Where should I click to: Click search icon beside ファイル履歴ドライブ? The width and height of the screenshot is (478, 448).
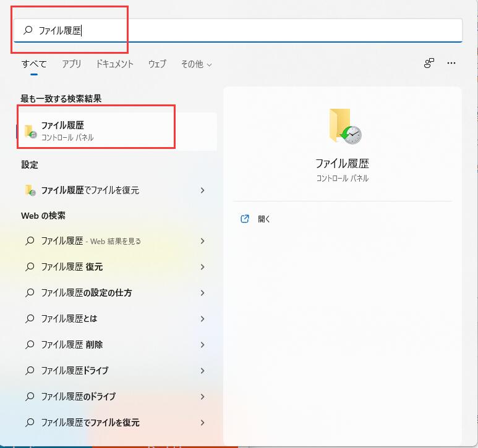[x=30, y=370]
